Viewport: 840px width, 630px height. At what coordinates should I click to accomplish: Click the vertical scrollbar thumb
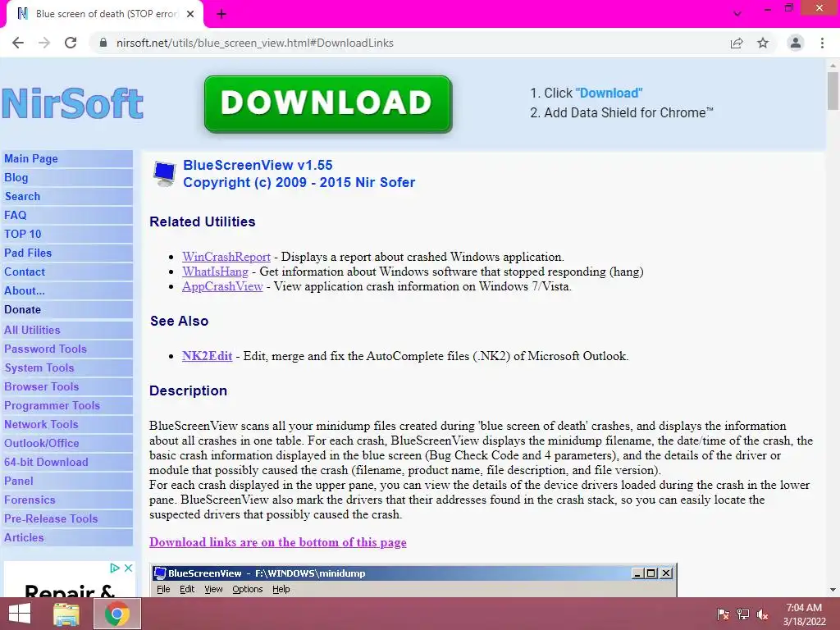click(833, 90)
